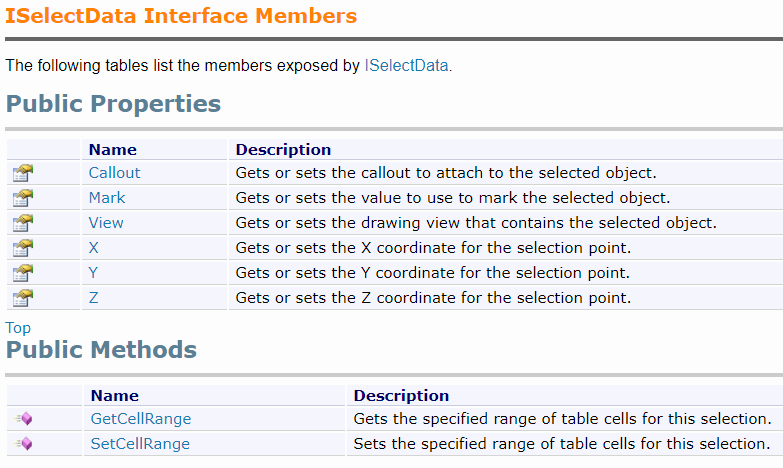Open the Mark property link
Image resolution: width=783 pixels, height=468 pixels.
click(107, 198)
